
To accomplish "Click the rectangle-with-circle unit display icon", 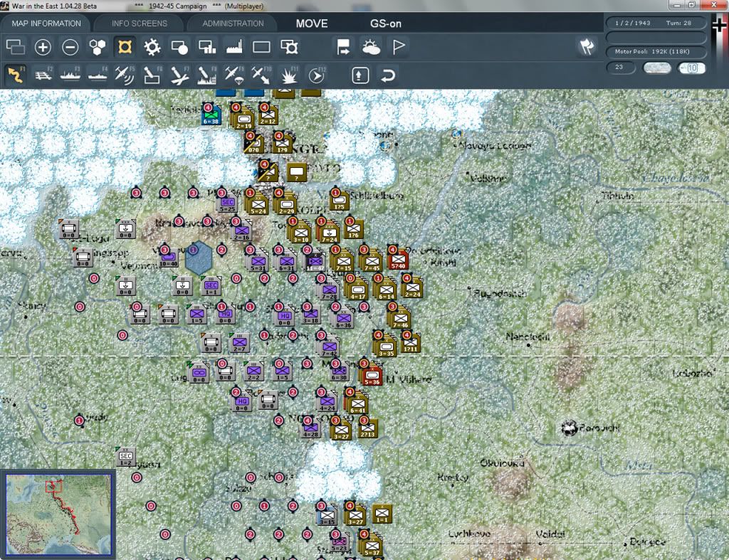I will 179,47.
